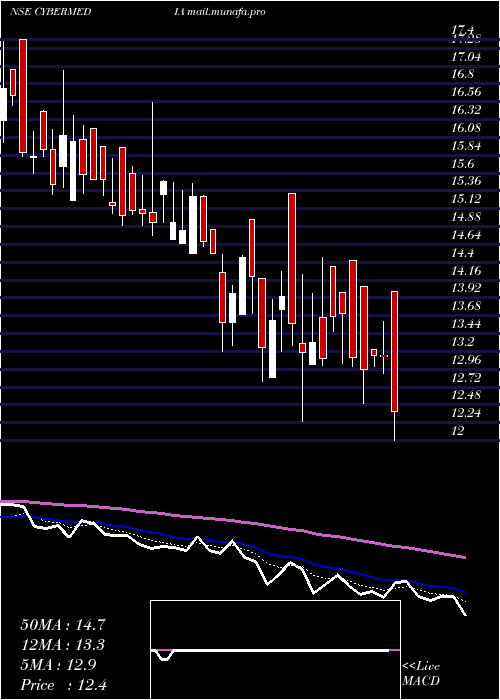
Task: Click the 12.48 price axis label
Action: coord(467,395)
